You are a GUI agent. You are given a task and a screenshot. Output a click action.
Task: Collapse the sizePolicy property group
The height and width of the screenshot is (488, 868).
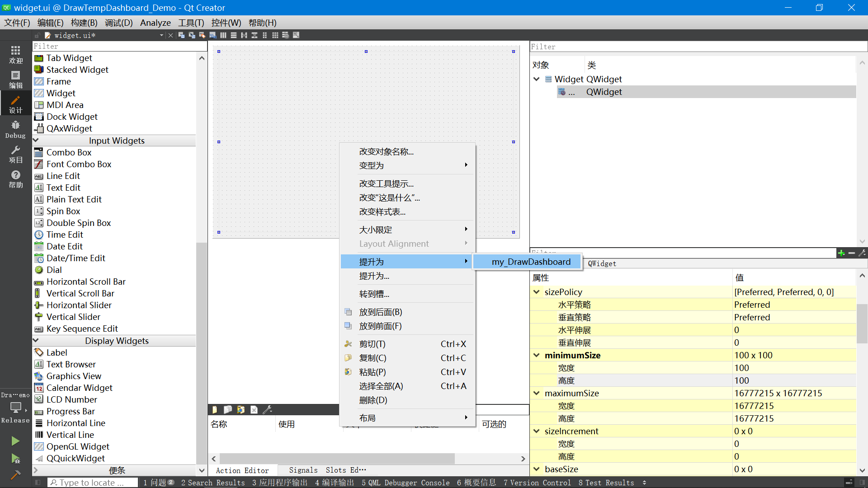[537, 292]
